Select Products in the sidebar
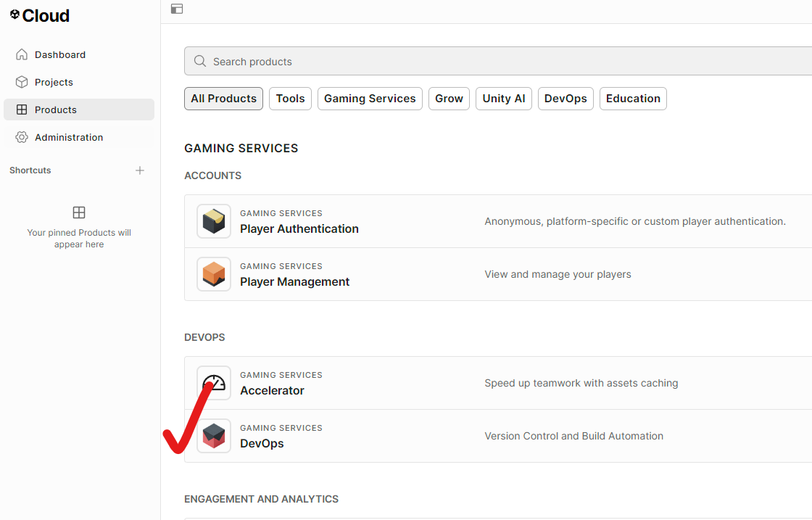 pyautogui.click(x=79, y=110)
